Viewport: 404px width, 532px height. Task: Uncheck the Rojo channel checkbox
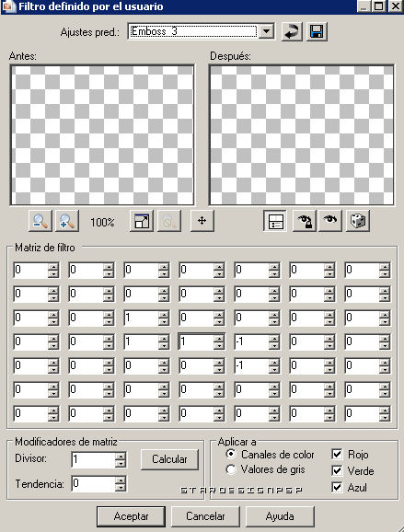(x=337, y=455)
